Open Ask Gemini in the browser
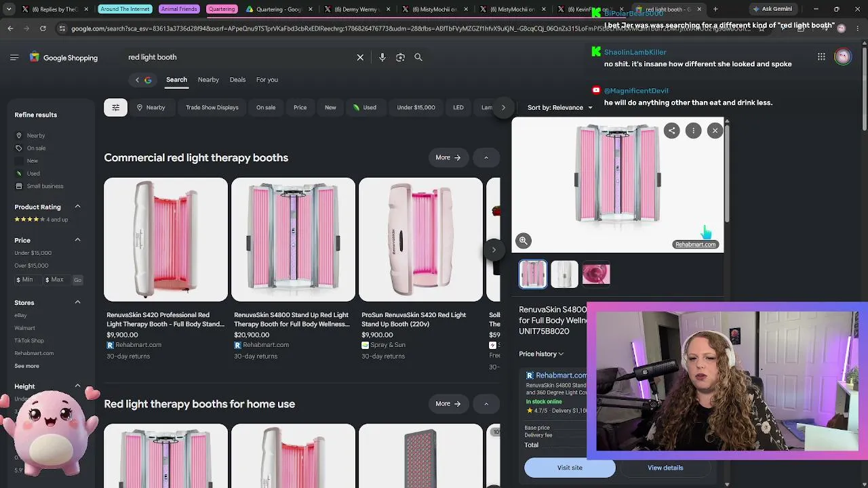 point(772,9)
